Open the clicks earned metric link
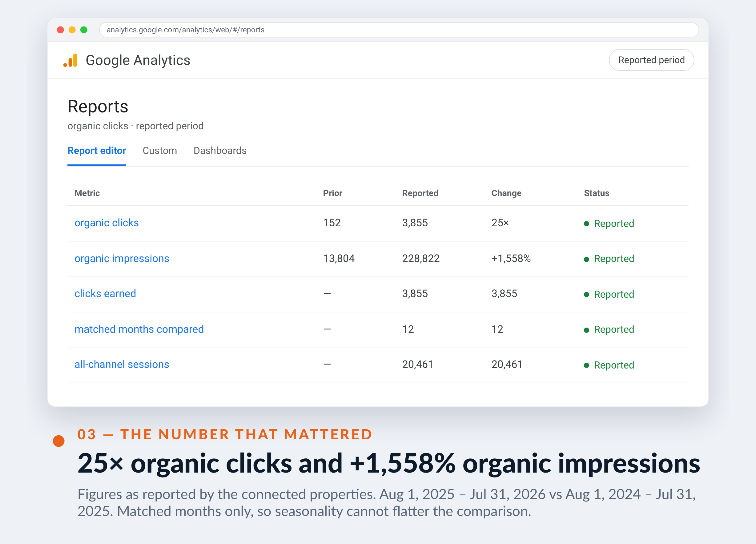Image resolution: width=756 pixels, height=544 pixels. click(105, 293)
